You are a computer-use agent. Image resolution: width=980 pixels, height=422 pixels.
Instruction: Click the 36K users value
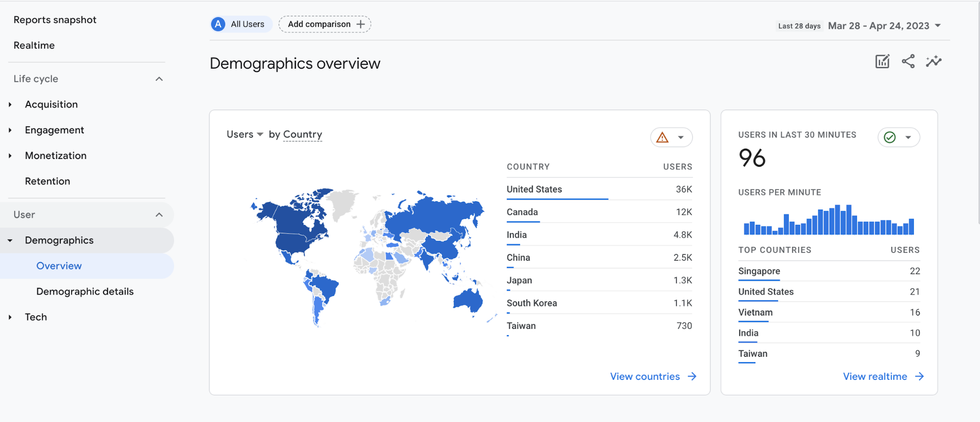[x=684, y=189]
